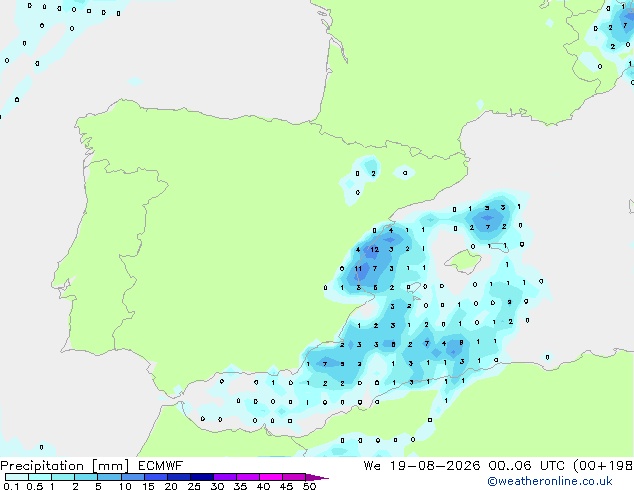
Task: Click the 'Precipitation [mm]' title text
Action: click(65, 466)
